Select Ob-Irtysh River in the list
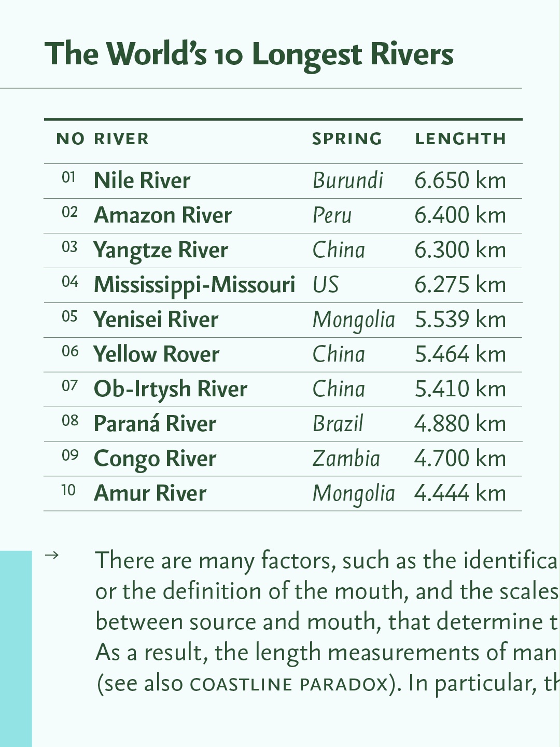 (x=171, y=390)
